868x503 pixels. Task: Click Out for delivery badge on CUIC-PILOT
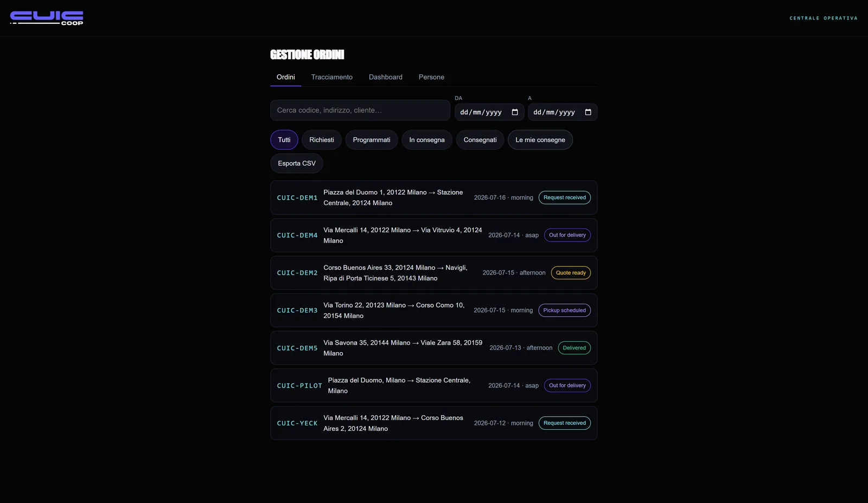[x=567, y=385]
